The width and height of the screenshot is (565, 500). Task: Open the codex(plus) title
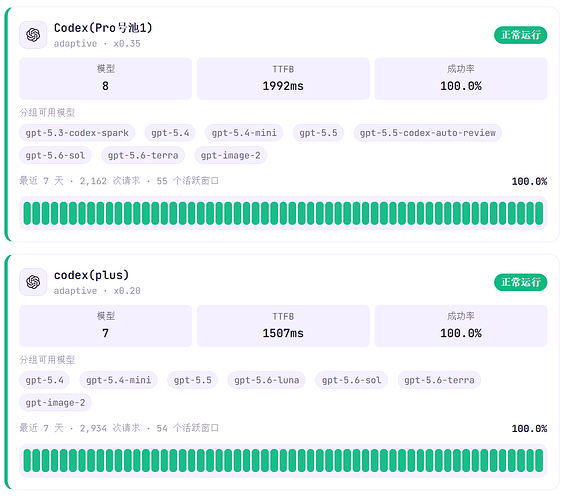coord(91,275)
